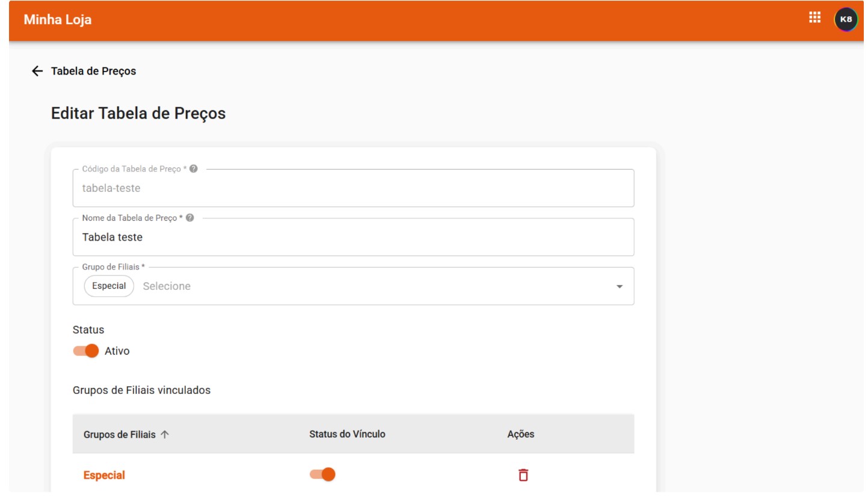Go back using the left arrow icon
This screenshot has height=504, width=868.
click(37, 71)
